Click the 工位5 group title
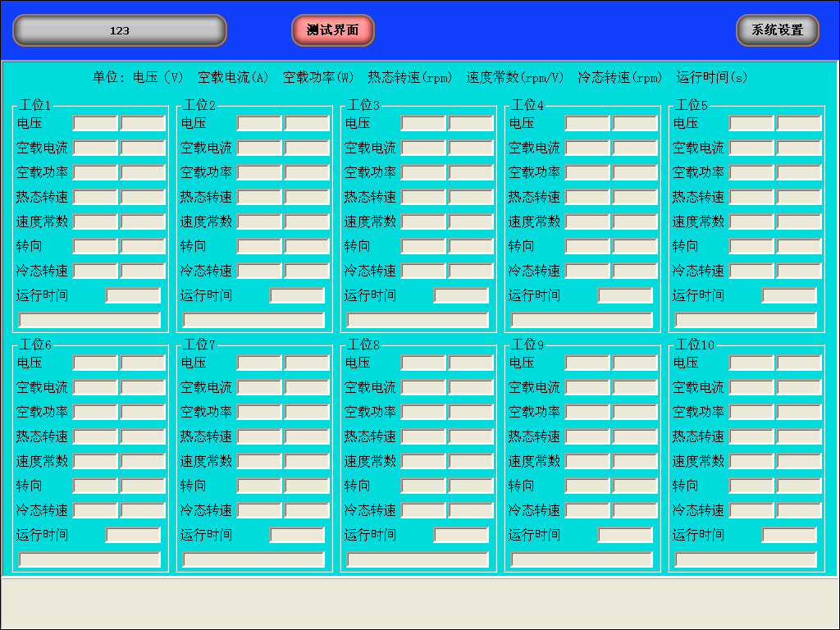Screen dimensions: 840x630 click(691, 105)
